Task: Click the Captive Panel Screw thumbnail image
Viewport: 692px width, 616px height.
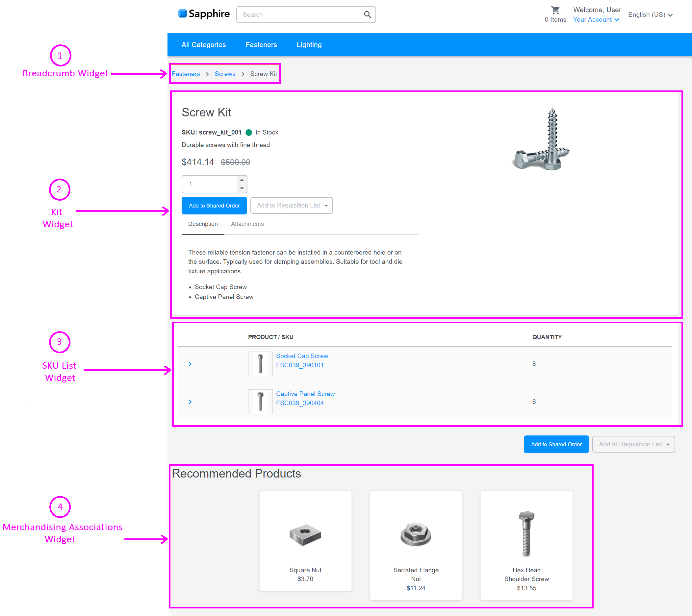Action: pos(260,402)
